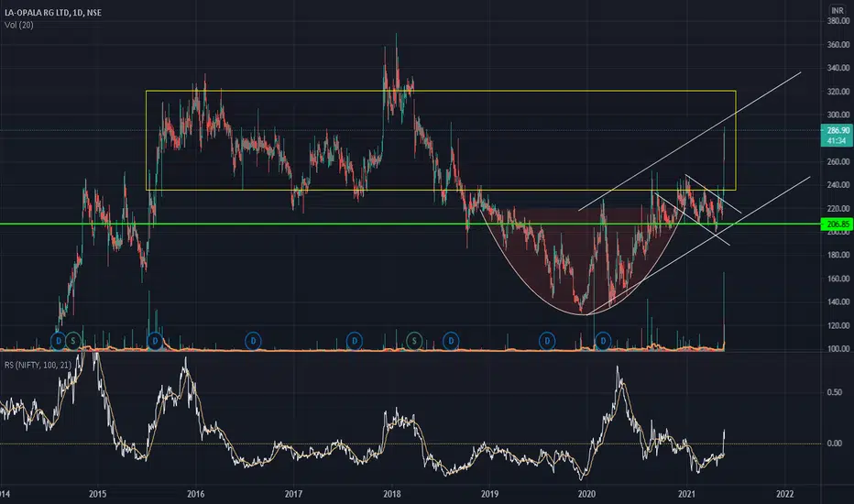Viewport: 854px width, 504px height.
Task: Open the dividend marker D in mid-2017
Action: tap(355, 341)
